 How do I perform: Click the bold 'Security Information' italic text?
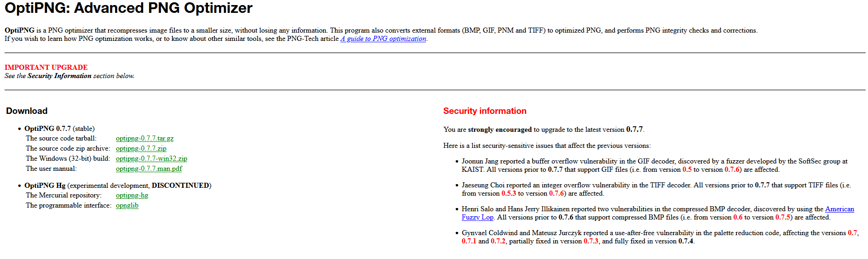(x=59, y=76)
